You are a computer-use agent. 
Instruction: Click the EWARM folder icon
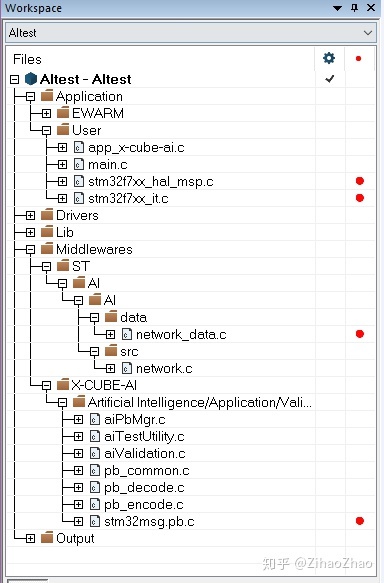point(63,113)
